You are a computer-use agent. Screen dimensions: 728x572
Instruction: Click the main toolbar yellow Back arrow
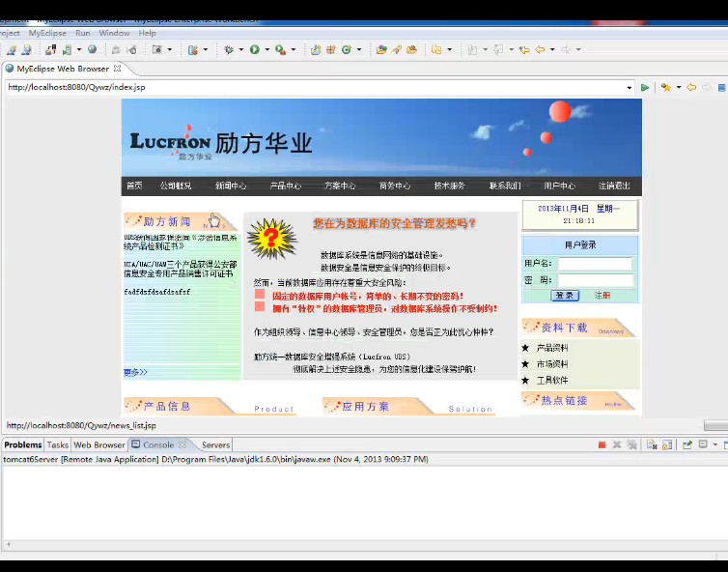tap(540, 49)
